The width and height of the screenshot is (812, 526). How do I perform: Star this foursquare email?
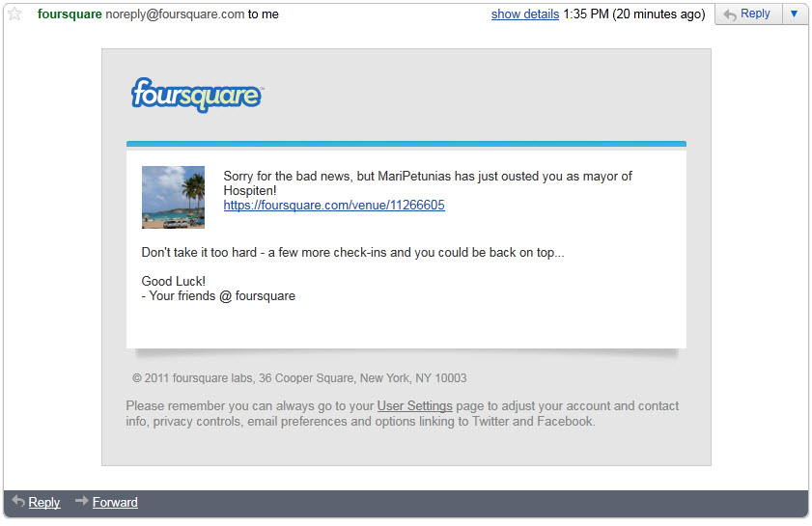click(14, 14)
